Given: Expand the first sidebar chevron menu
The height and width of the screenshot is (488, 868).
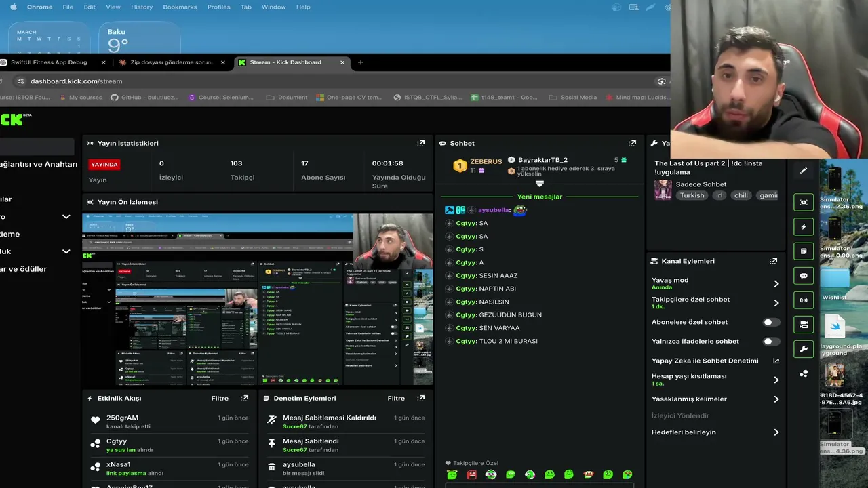Looking at the screenshot, I should 66,217.
